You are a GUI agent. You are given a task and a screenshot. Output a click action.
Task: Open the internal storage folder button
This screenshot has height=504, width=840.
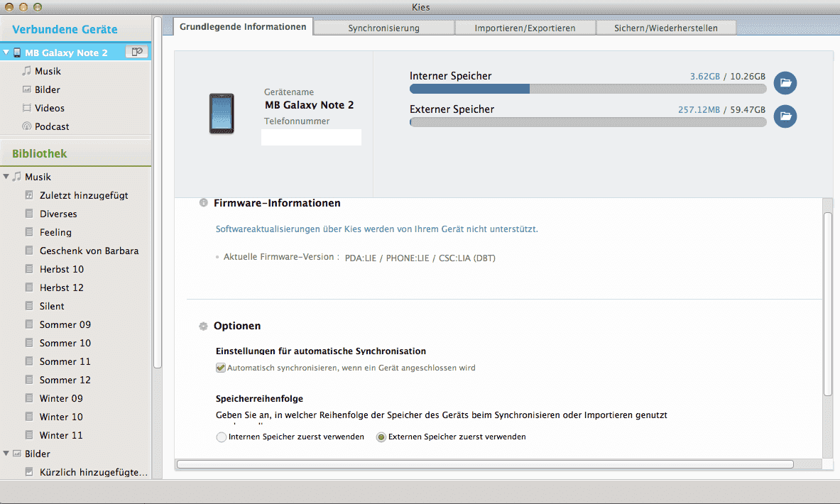click(785, 83)
